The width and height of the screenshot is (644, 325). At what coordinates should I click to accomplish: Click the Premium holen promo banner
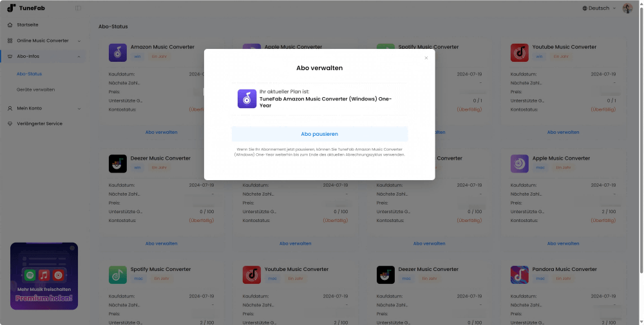(44, 275)
